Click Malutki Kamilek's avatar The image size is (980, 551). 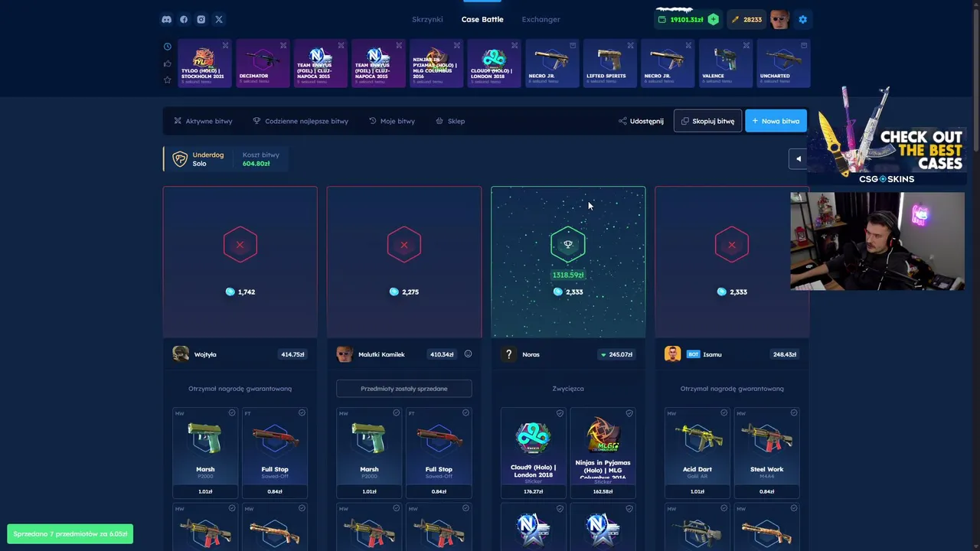pyautogui.click(x=345, y=354)
